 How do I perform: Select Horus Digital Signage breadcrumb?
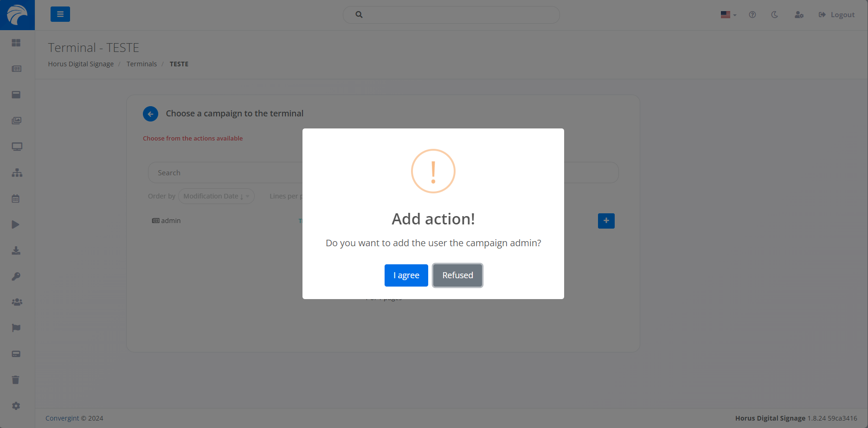tap(81, 64)
